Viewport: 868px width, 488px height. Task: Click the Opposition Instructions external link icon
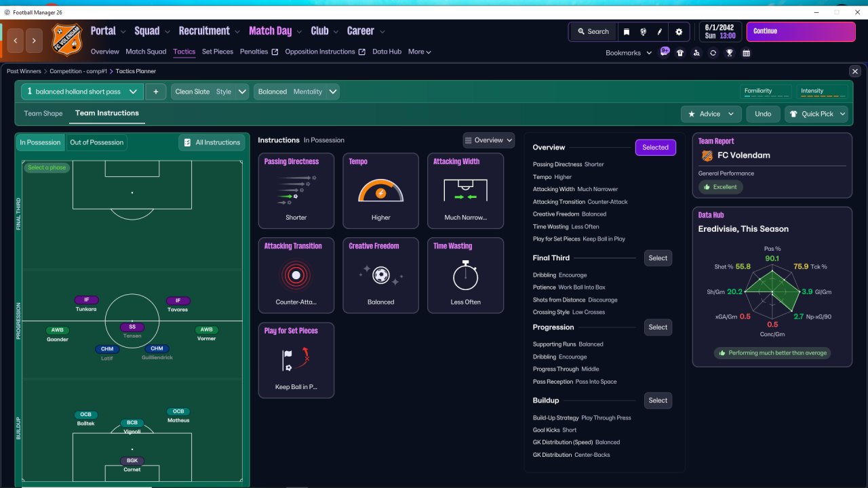(x=362, y=52)
